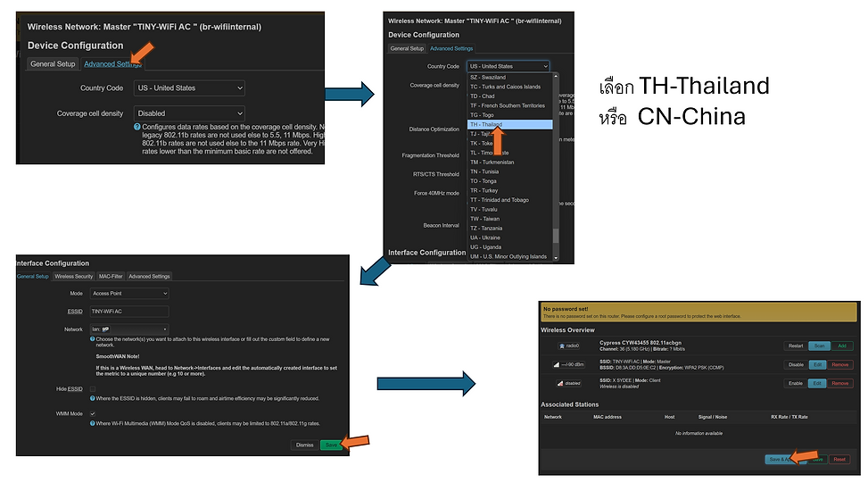Click help icon under Network dropdown
Image resolution: width=868 pixels, height=483 pixels.
pyautogui.click(x=93, y=339)
